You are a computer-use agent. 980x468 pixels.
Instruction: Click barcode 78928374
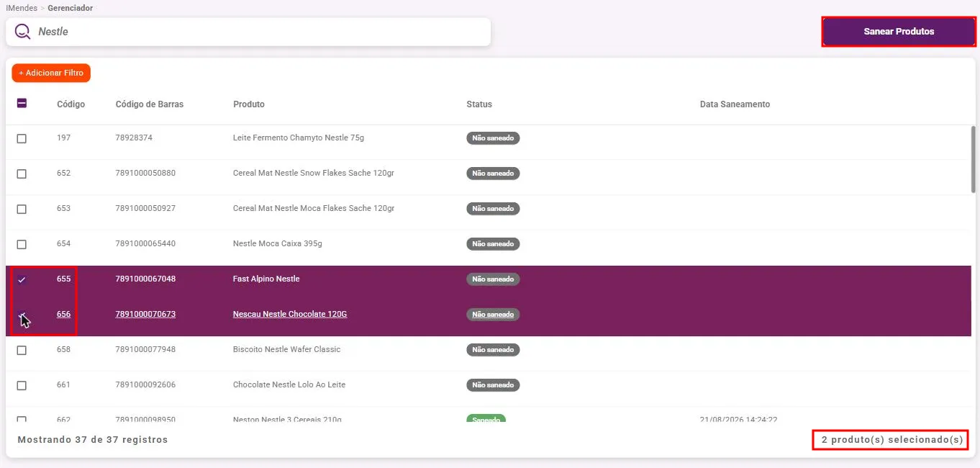(x=134, y=138)
